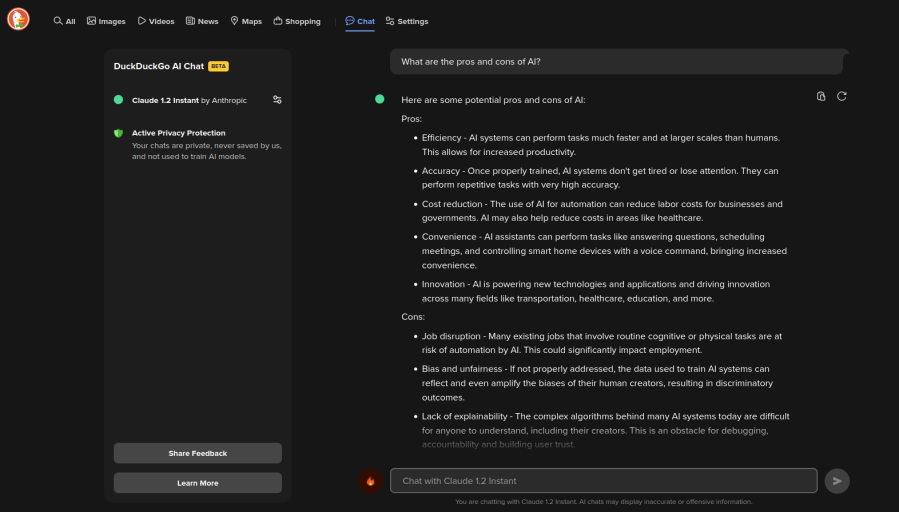Screen dimensions: 899x512
Task: Regenerate the response with the refresh icon
Action: [x=842, y=96]
